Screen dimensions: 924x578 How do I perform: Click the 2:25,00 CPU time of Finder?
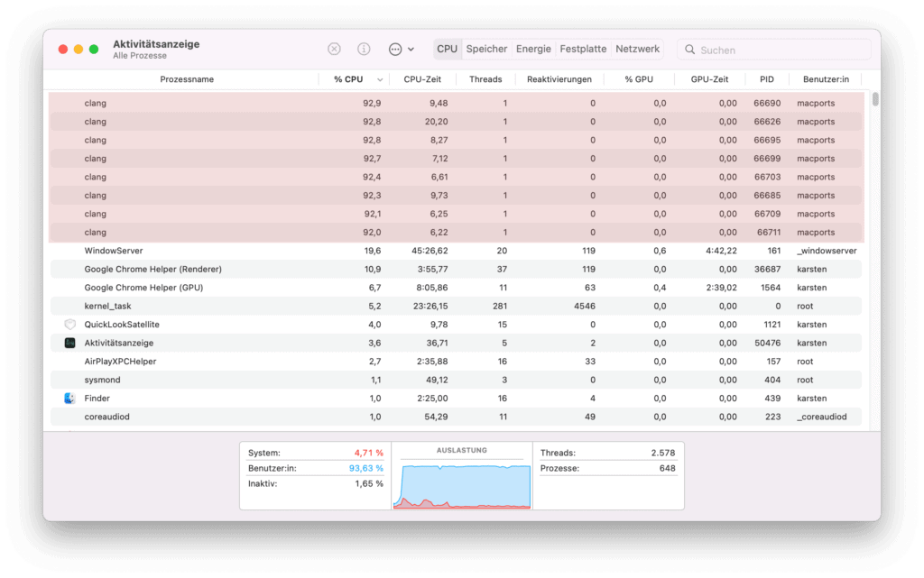tap(432, 398)
